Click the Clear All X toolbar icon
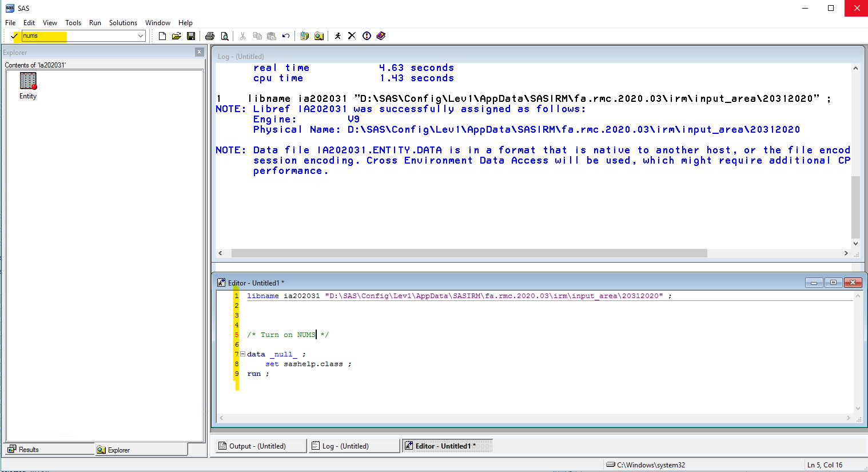 tap(352, 36)
